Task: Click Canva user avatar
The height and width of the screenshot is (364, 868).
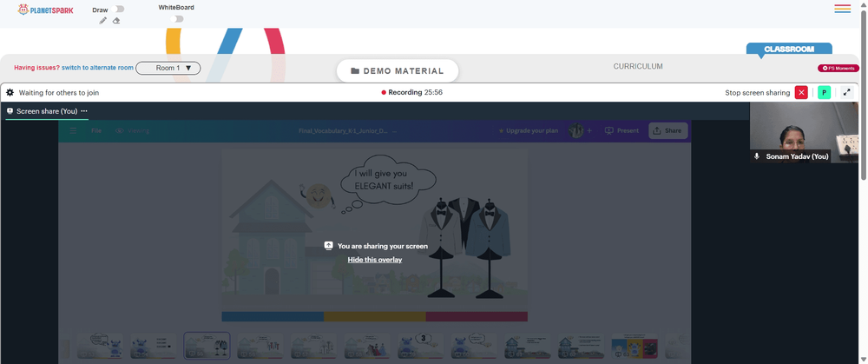Action: 576,131
